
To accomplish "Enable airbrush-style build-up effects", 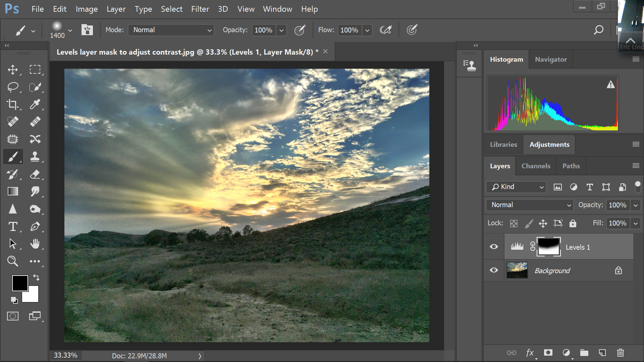I will pos(386,30).
